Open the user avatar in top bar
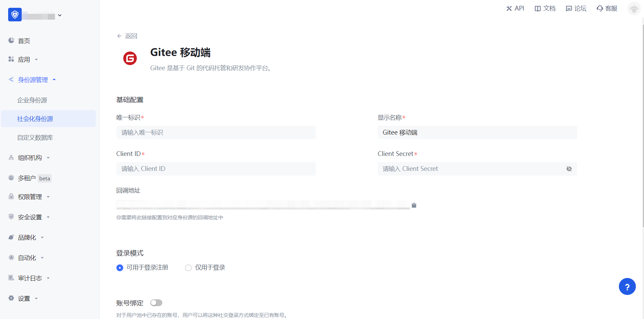644x319 pixels. [x=633, y=8]
